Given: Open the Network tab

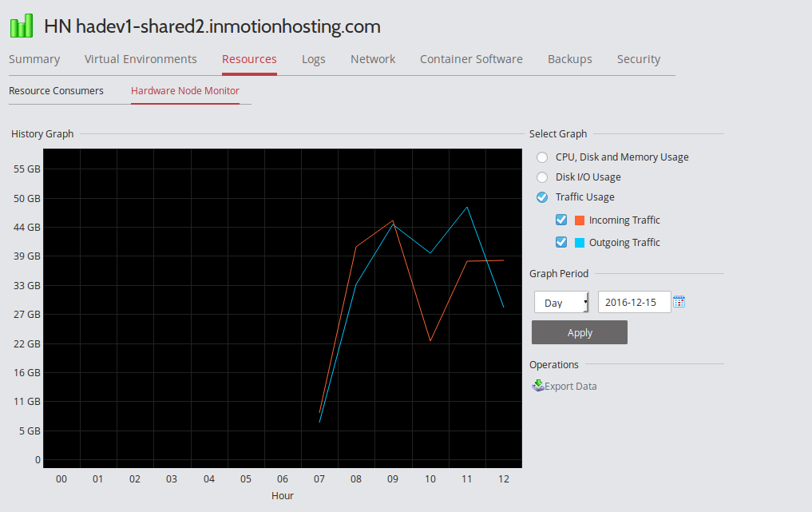Looking at the screenshot, I should 373,59.
